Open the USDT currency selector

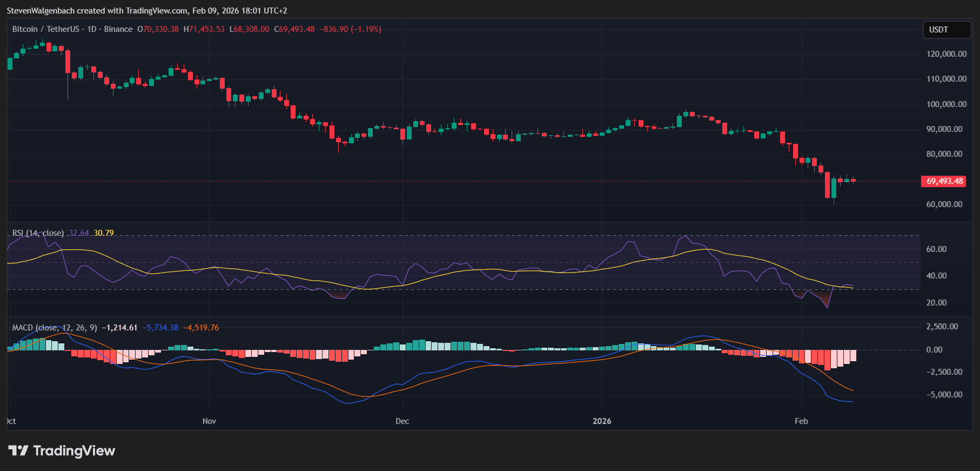coord(946,30)
